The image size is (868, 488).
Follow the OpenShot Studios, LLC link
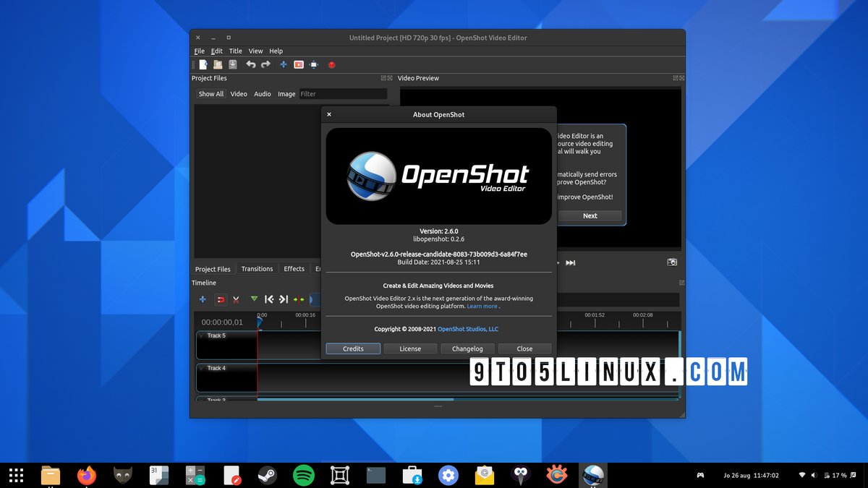click(468, 329)
